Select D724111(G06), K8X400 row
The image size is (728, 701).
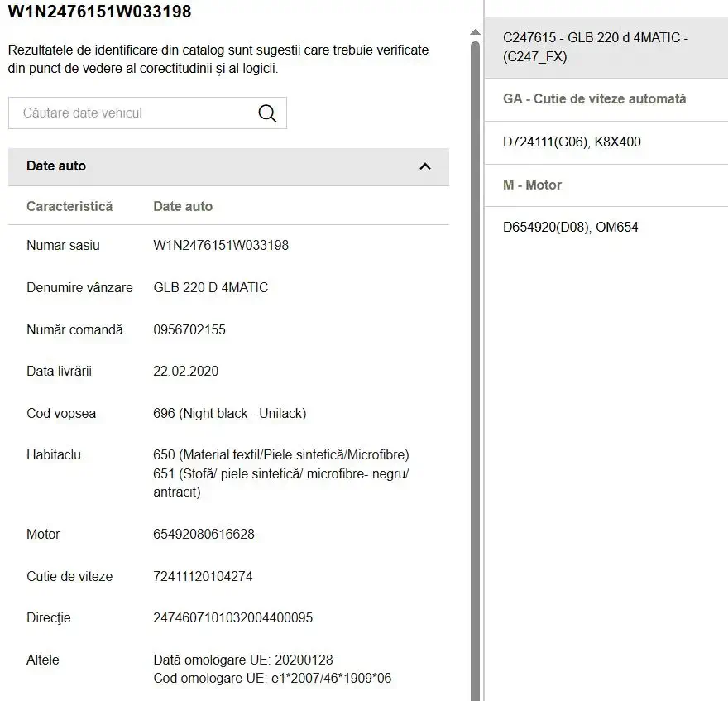click(x=606, y=142)
